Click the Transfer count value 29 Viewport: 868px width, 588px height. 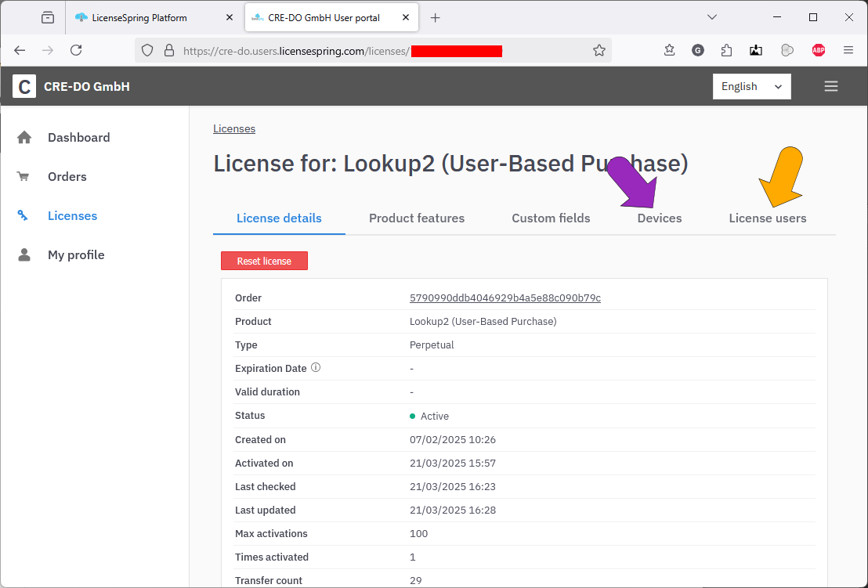point(416,580)
